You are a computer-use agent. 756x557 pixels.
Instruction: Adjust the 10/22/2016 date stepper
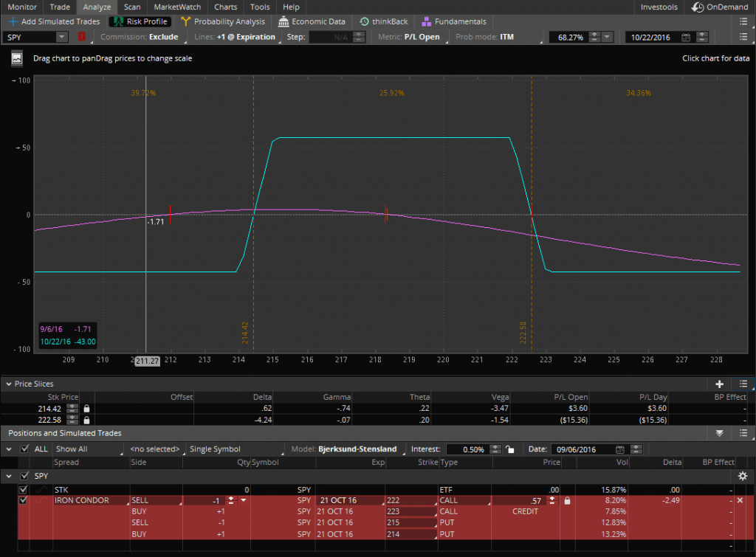click(703, 37)
